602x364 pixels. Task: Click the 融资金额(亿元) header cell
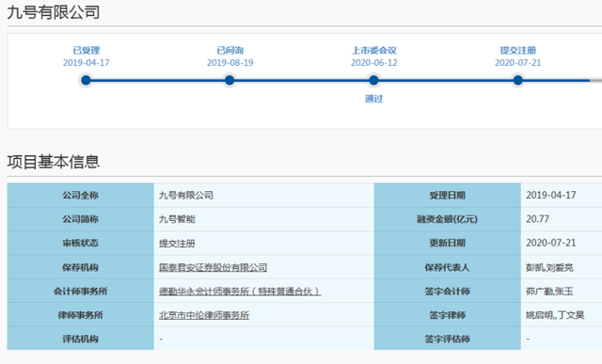pyautogui.click(x=448, y=219)
